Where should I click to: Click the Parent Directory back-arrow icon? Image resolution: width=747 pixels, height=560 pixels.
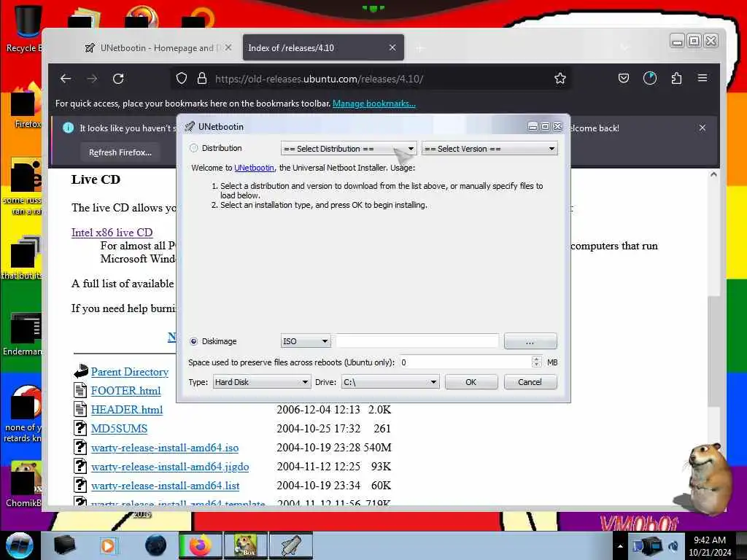point(80,371)
